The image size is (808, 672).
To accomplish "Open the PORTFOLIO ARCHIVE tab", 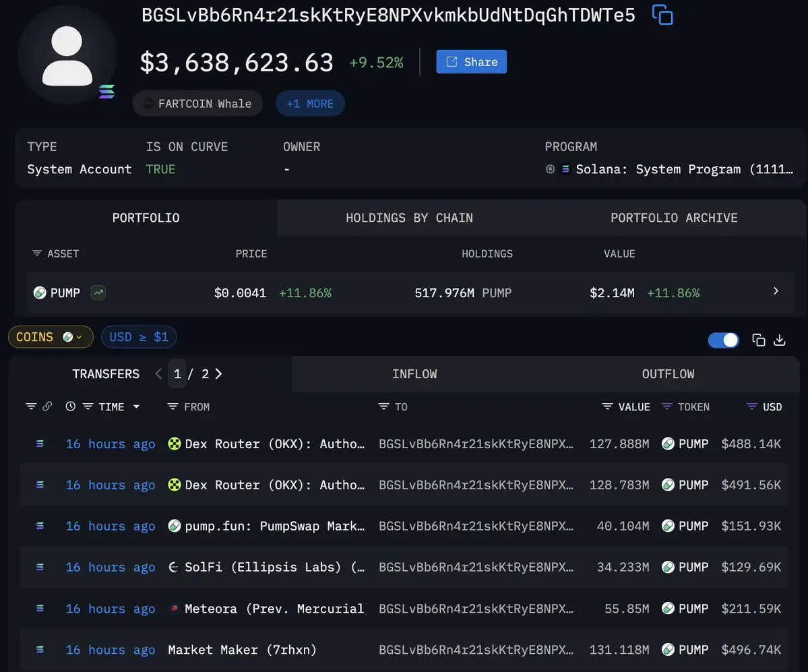I will coord(674,218).
